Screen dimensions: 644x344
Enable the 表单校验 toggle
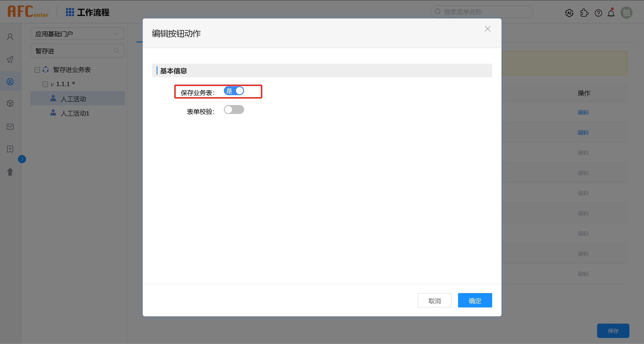(x=234, y=110)
